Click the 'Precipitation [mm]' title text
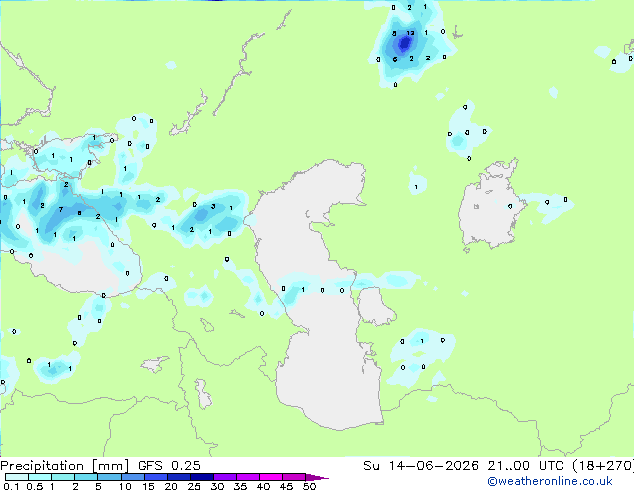Screen dimensions: 634x490 (65, 466)
